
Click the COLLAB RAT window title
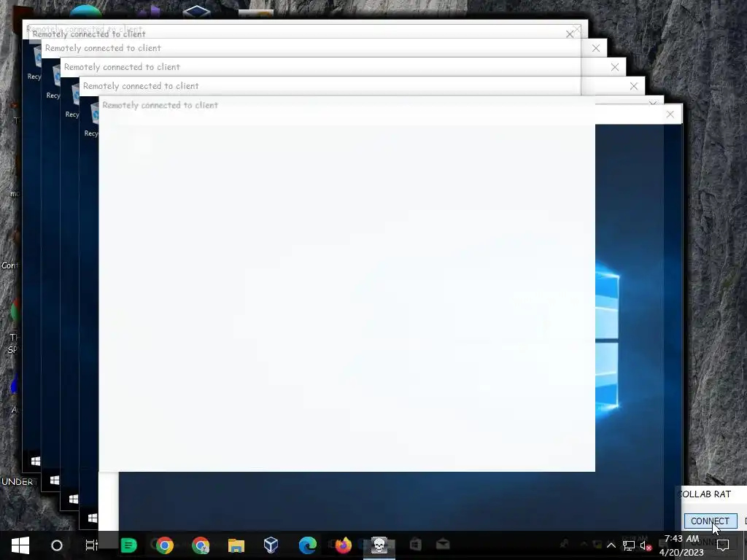pos(704,494)
